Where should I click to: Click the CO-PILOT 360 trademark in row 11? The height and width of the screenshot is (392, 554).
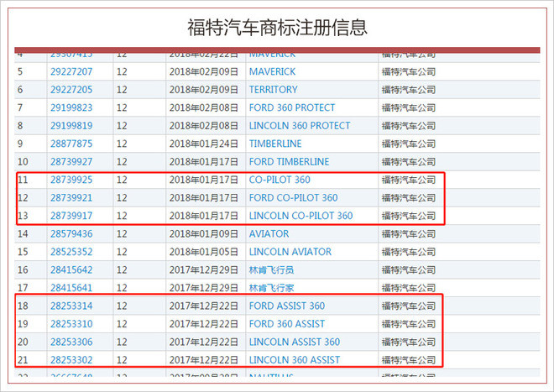[280, 180]
